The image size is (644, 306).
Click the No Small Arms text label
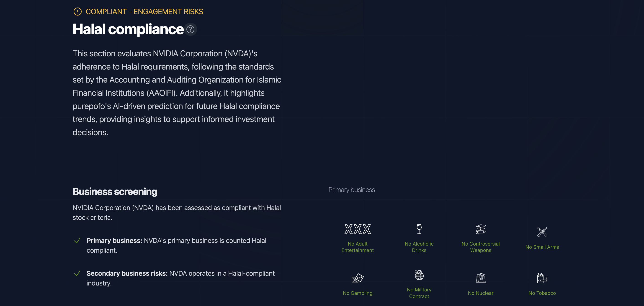coord(542,247)
